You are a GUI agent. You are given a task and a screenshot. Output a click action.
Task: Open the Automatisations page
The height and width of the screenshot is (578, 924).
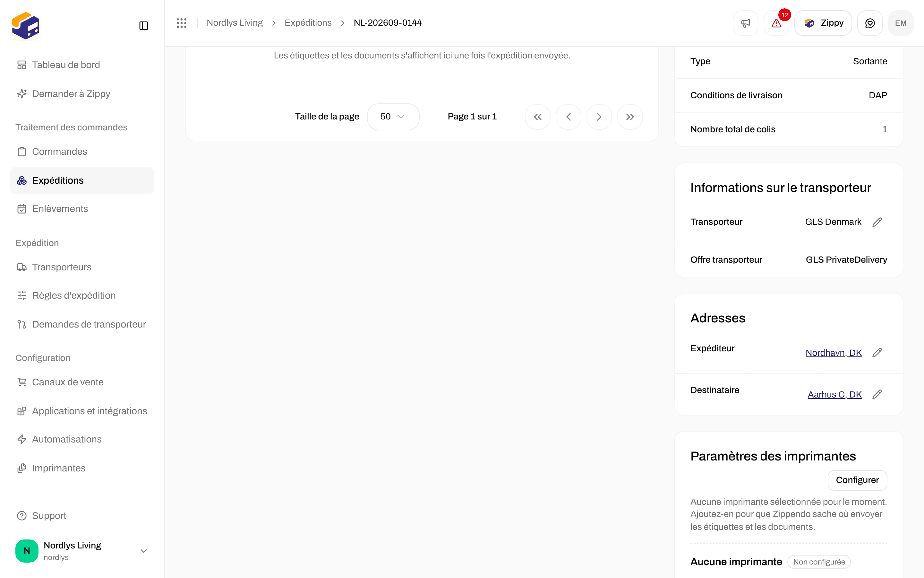[82, 439]
